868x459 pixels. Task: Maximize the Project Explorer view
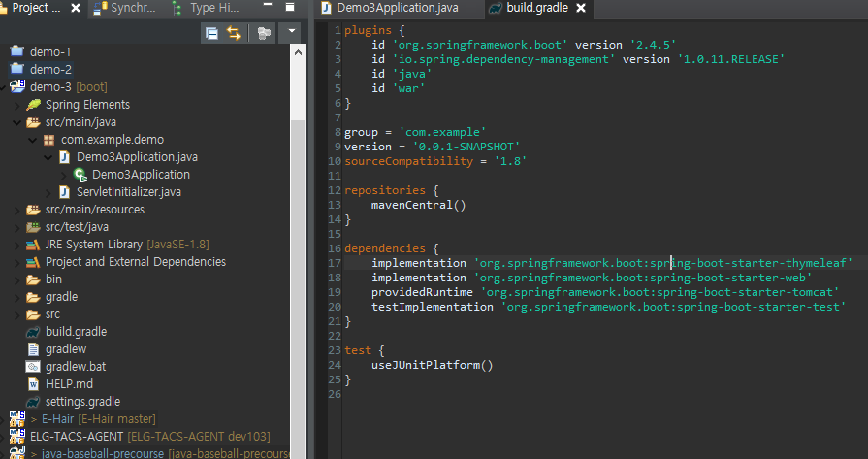[x=290, y=7]
